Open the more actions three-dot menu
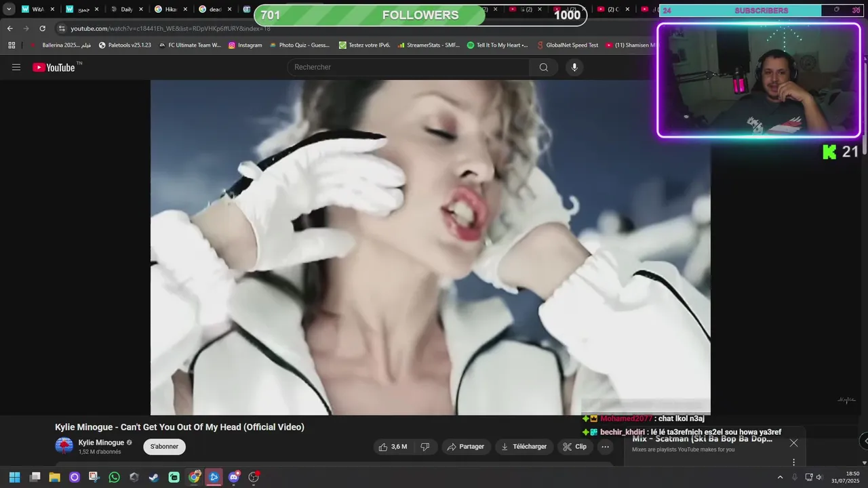The image size is (868, 488). pos(606,447)
